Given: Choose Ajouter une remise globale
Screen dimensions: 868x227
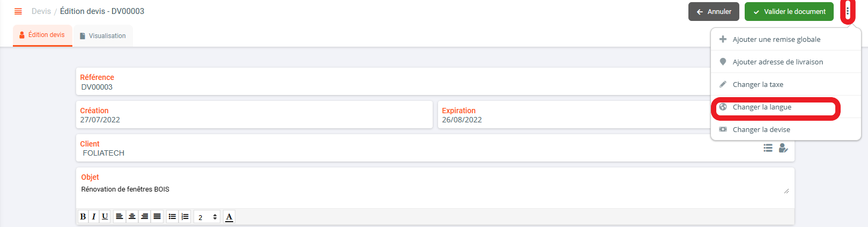Looking at the screenshot, I should 776,40.
